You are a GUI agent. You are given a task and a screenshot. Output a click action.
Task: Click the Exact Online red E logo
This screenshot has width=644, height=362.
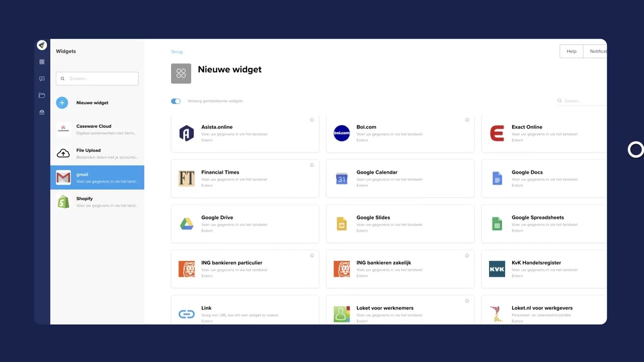(x=497, y=133)
